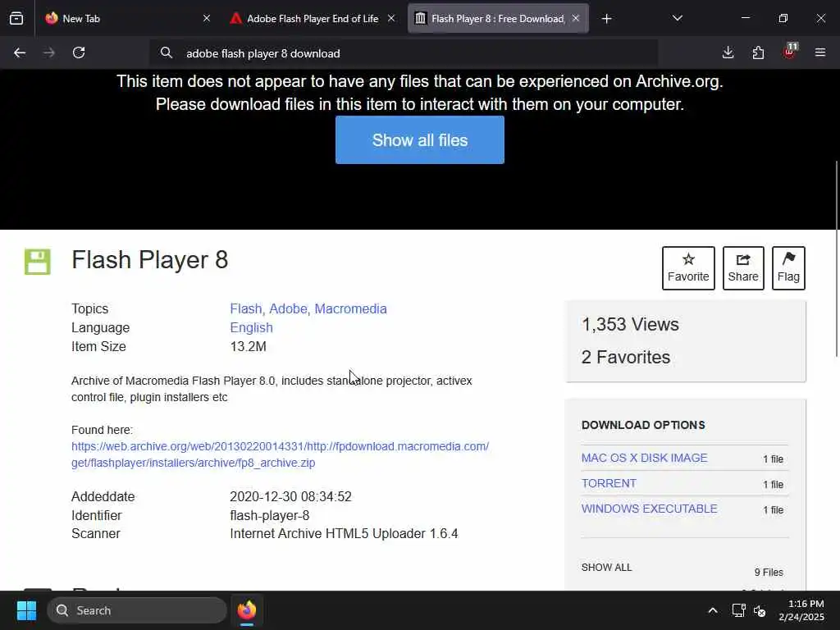Click the page vertical scrollbar
This screenshot has height=630, width=840.
click(x=837, y=258)
